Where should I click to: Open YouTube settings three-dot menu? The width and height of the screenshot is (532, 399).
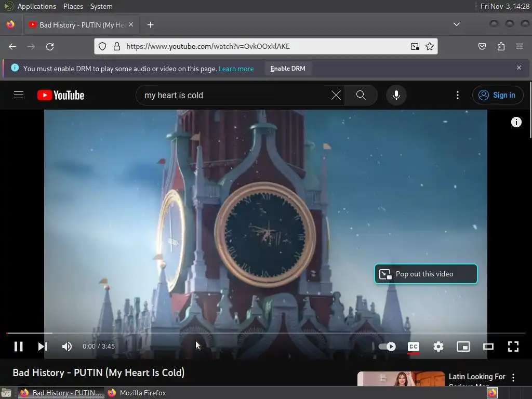tap(457, 96)
